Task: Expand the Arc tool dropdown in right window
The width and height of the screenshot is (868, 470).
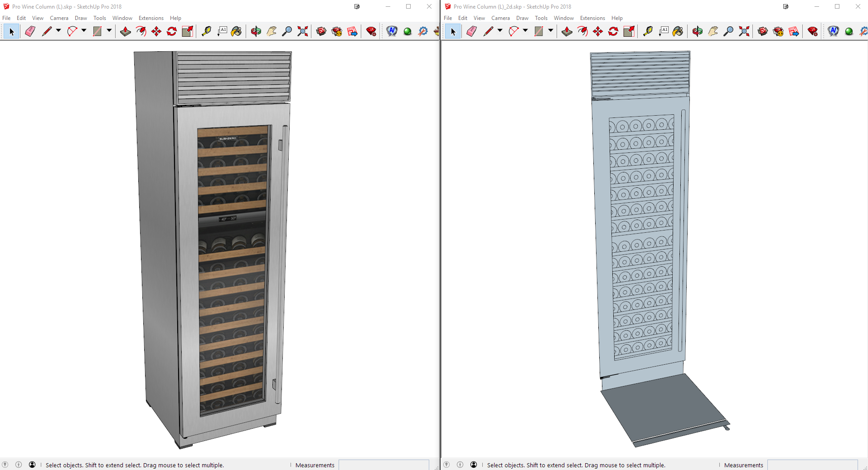Action: coord(525,31)
